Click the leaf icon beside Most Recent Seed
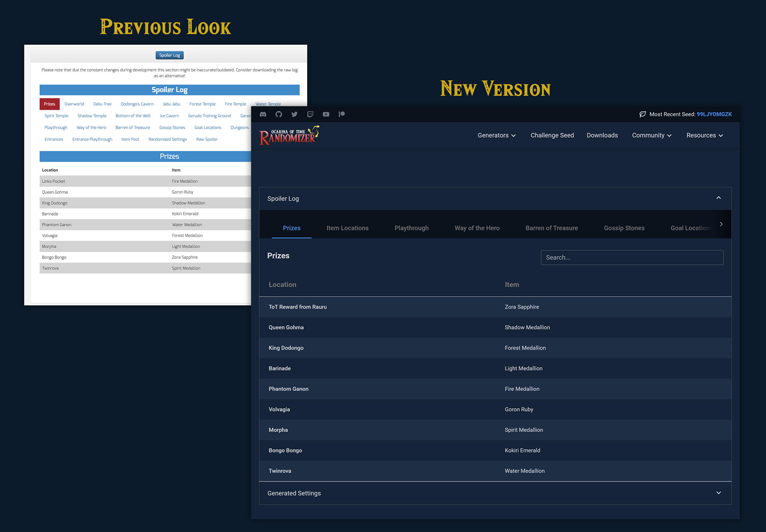The image size is (766, 532). (x=642, y=114)
